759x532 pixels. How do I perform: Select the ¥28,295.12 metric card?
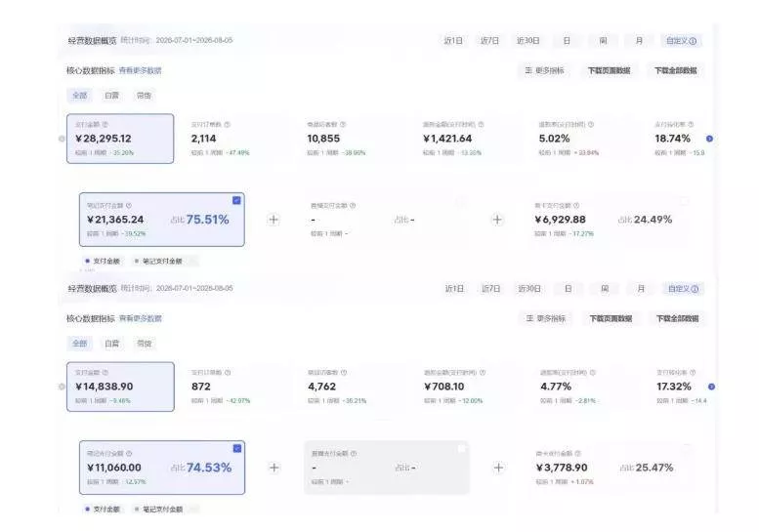(x=120, y=139)
